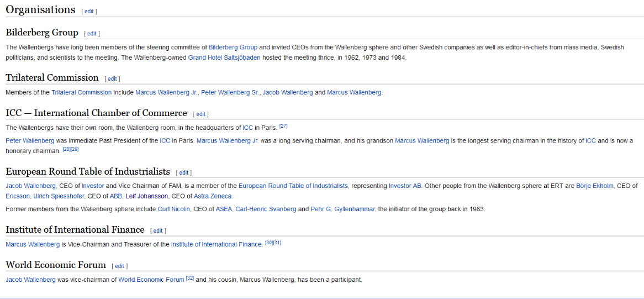Open the Ericsson link
Viewport: 644px width, 299px height.
pos(18,196)
